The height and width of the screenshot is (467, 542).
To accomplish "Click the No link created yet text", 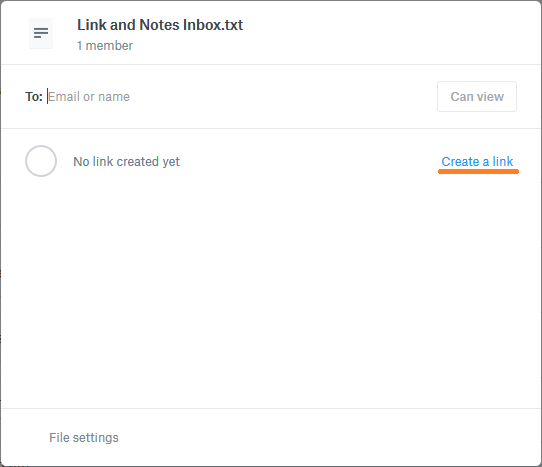I will pos(127,161).
